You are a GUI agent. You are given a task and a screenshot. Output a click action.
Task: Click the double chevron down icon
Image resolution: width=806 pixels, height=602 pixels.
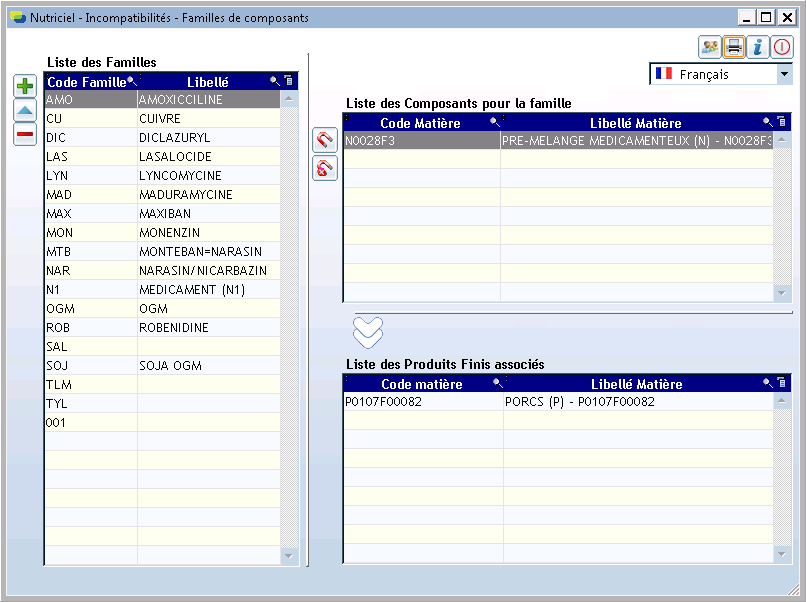point(368,332)
